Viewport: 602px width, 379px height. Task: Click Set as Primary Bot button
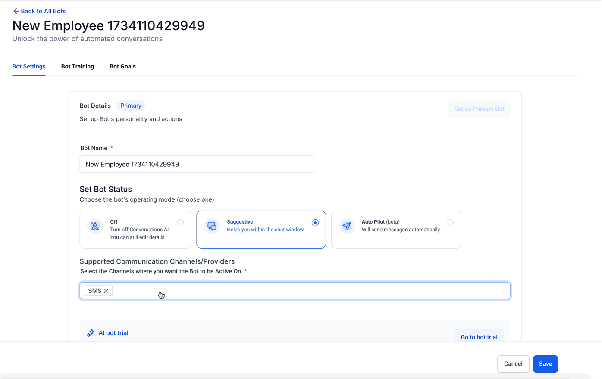click(479, 109)
